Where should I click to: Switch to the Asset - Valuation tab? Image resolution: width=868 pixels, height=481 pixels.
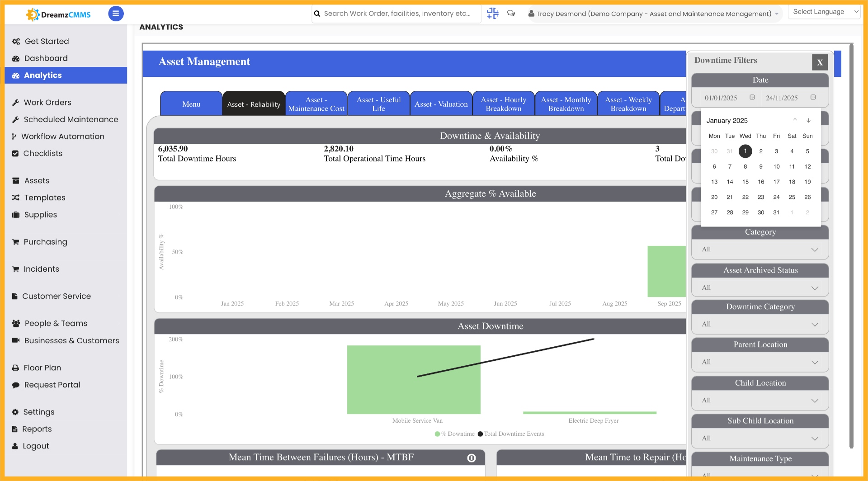click(441, 103)
